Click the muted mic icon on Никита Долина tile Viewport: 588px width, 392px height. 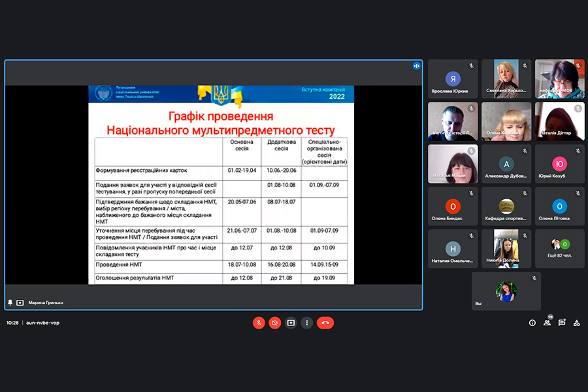[525, 236]
